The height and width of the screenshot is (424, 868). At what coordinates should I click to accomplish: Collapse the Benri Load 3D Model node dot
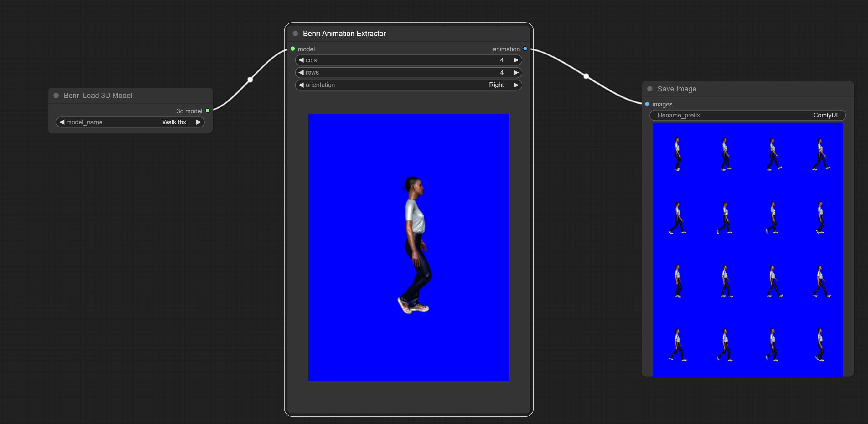point(56,96)
